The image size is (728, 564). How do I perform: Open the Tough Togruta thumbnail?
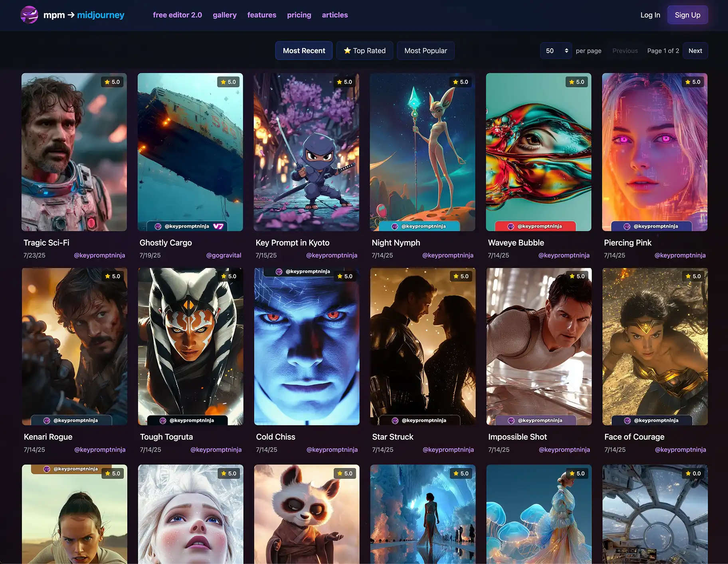coord(191,346)
